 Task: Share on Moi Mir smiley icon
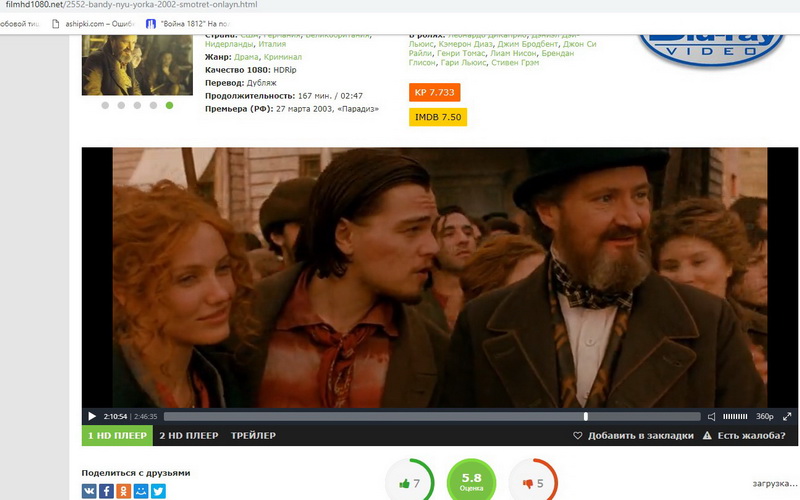[x=141, y=491]
